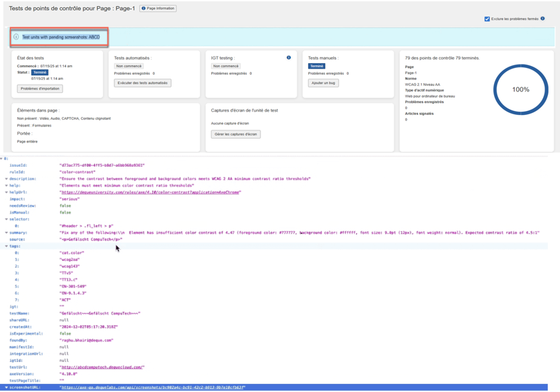The height and width of the screenshot is (392, 560).
Task: Click the 100% progress donut chart
Action: [x=520, y=89]
